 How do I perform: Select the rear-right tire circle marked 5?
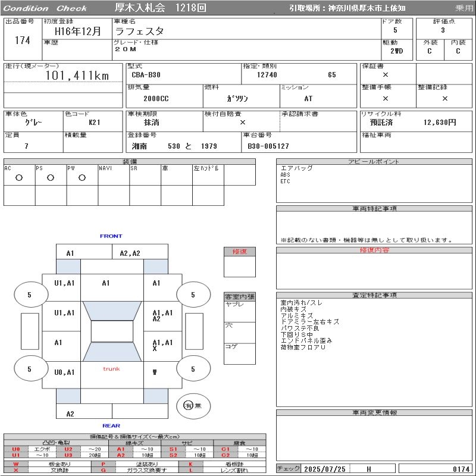click(193, 369)
